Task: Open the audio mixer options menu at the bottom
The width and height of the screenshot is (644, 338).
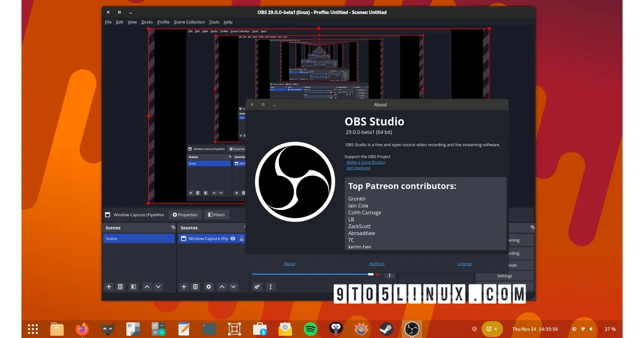Action: (x=270, y=286)
